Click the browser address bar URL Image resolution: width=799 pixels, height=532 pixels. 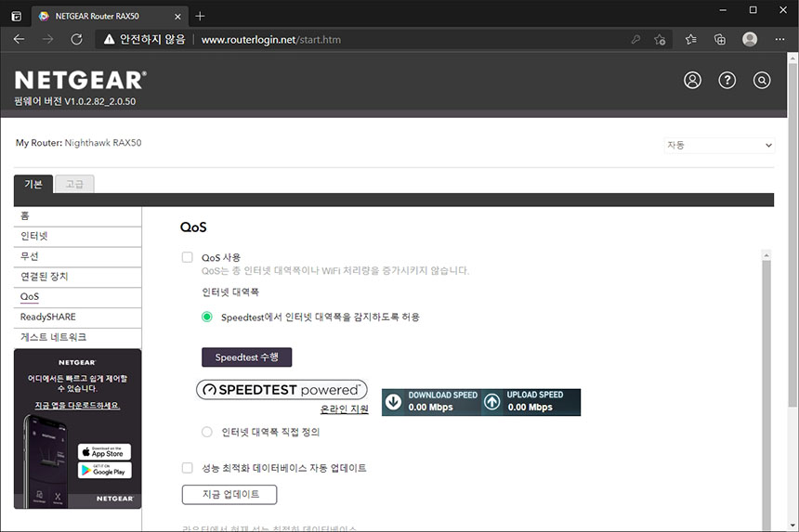pyautogui.click(x=271, y=40)
